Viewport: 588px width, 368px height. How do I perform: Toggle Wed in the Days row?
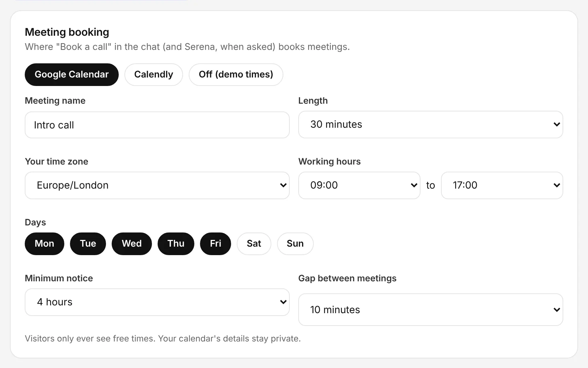click(132, 244)
